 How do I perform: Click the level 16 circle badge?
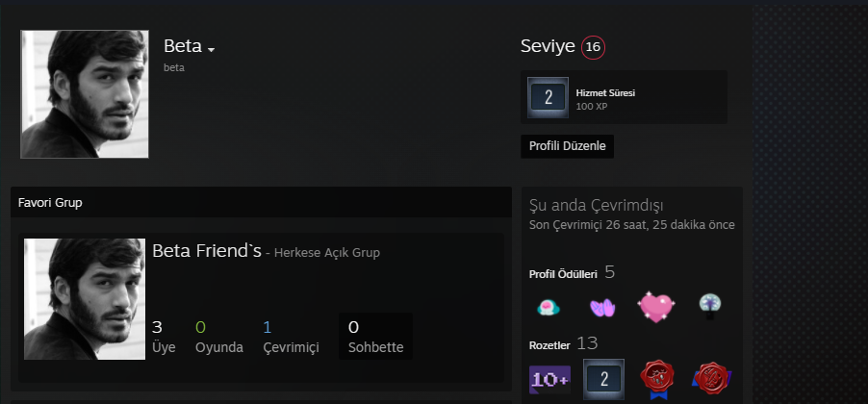[593, 47]
